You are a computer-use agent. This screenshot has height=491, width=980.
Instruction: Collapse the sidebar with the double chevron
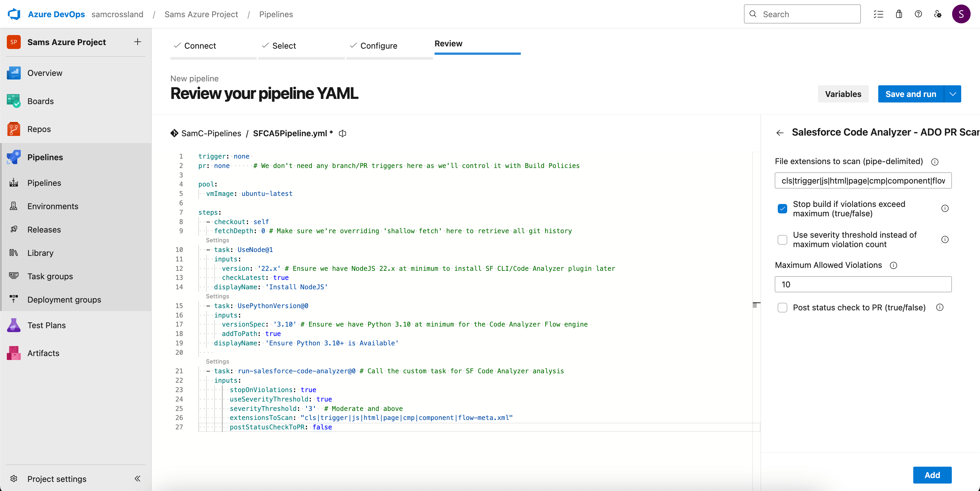pos(138,479)
